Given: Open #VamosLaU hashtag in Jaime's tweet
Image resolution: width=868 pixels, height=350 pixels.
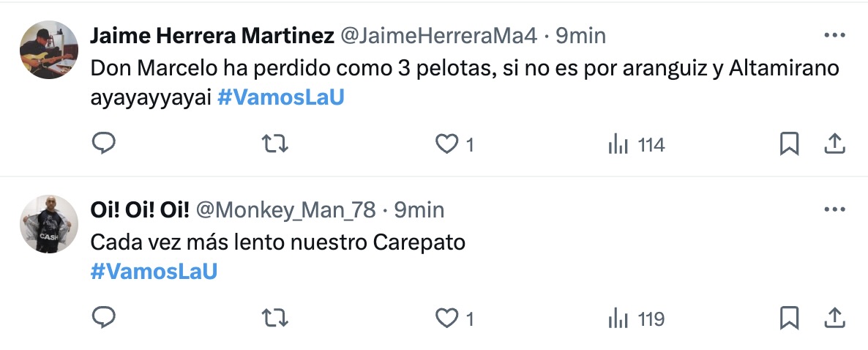Looking at the screenshot, I should click(281, 98).
